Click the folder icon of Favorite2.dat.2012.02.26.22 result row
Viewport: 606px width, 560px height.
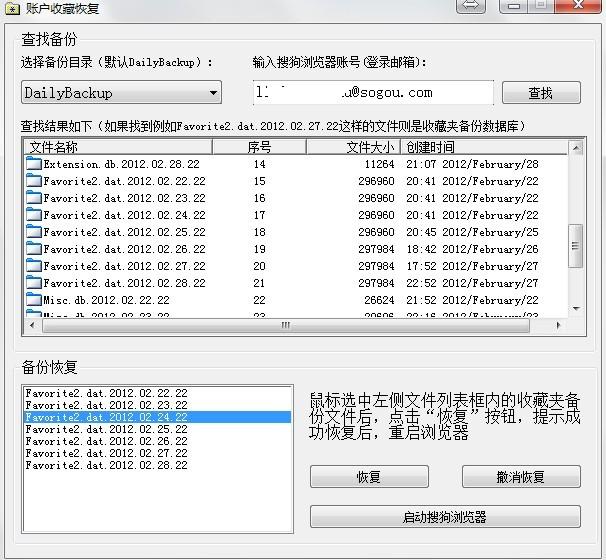(x=34, y=249)
